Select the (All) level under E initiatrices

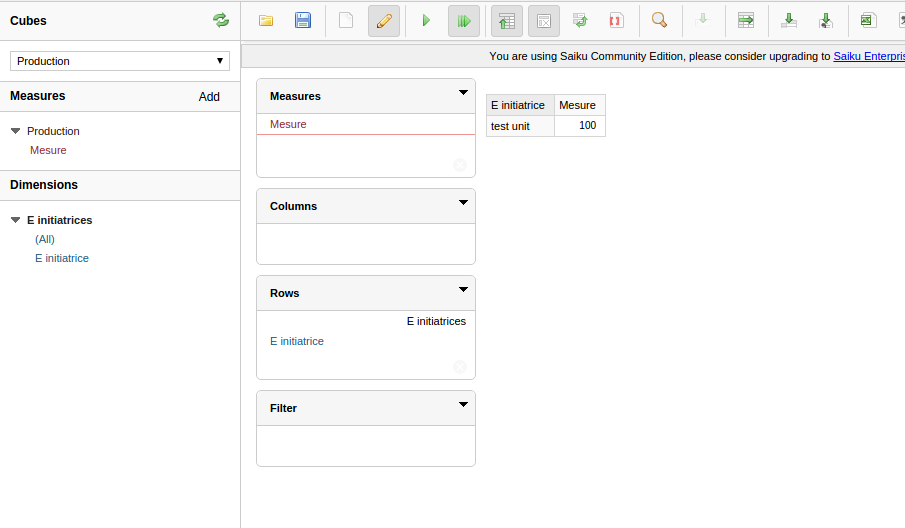[44, 239]
